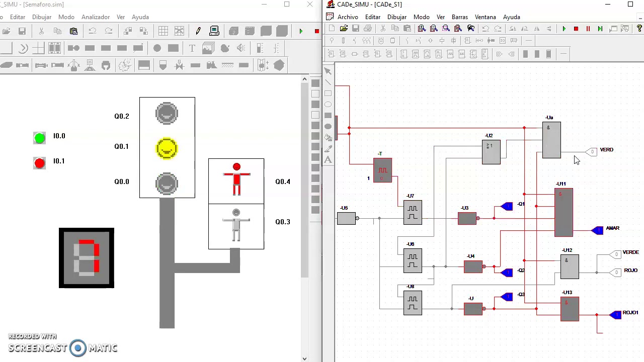Run simulation with play in CADe_SIMU
Screen dimensions: 644x362
(x=564, y=29)
